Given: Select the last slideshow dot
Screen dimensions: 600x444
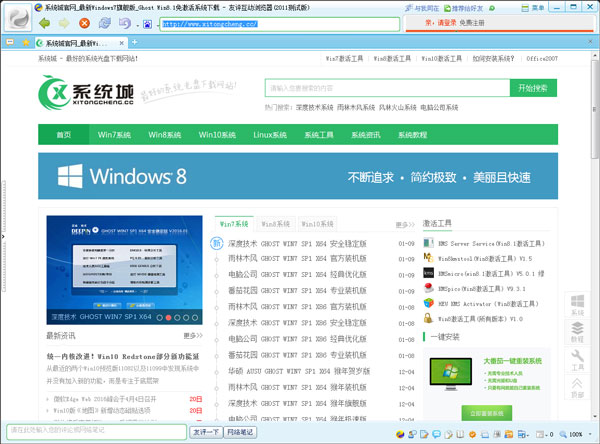Looking at the screenshot, I should coord(195,318).
